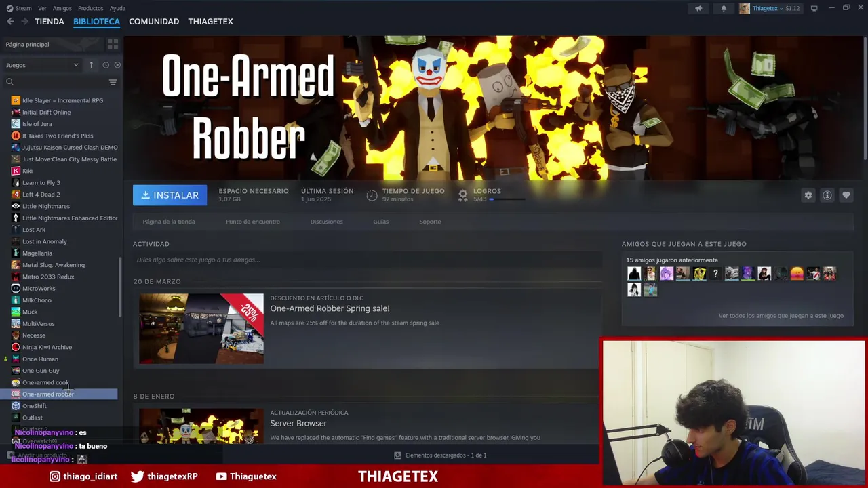Switch library to grid view icon

tap(113, 44)
